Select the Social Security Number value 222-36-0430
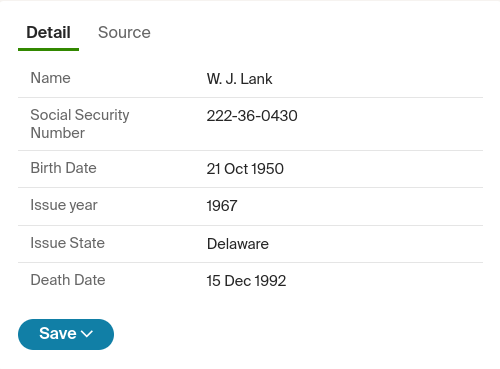 252,116
